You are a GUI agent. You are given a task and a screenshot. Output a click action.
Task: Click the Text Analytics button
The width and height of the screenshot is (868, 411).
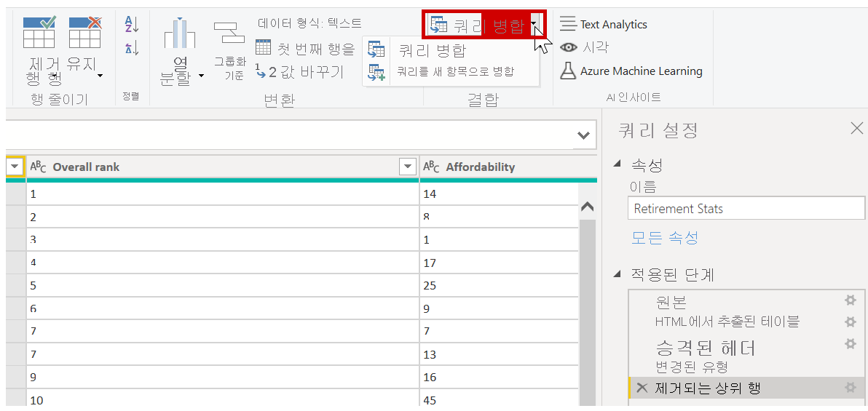[603, 24]
